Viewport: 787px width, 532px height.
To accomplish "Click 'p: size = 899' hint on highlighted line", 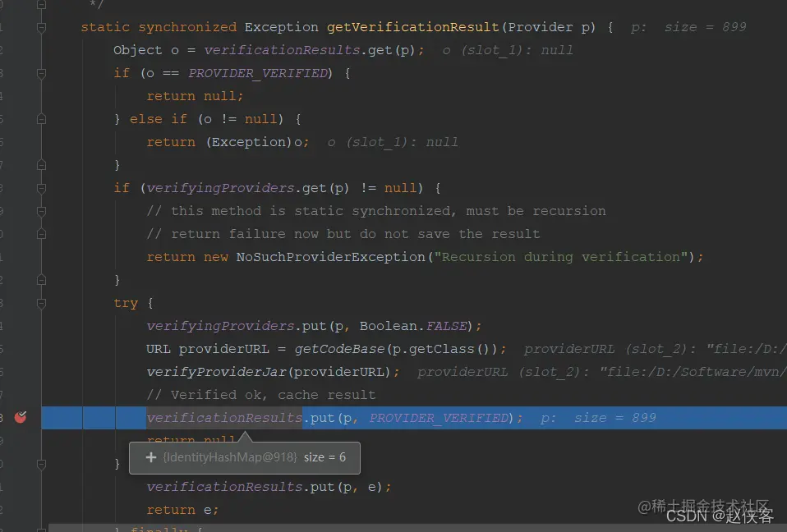I will (598, 418).
